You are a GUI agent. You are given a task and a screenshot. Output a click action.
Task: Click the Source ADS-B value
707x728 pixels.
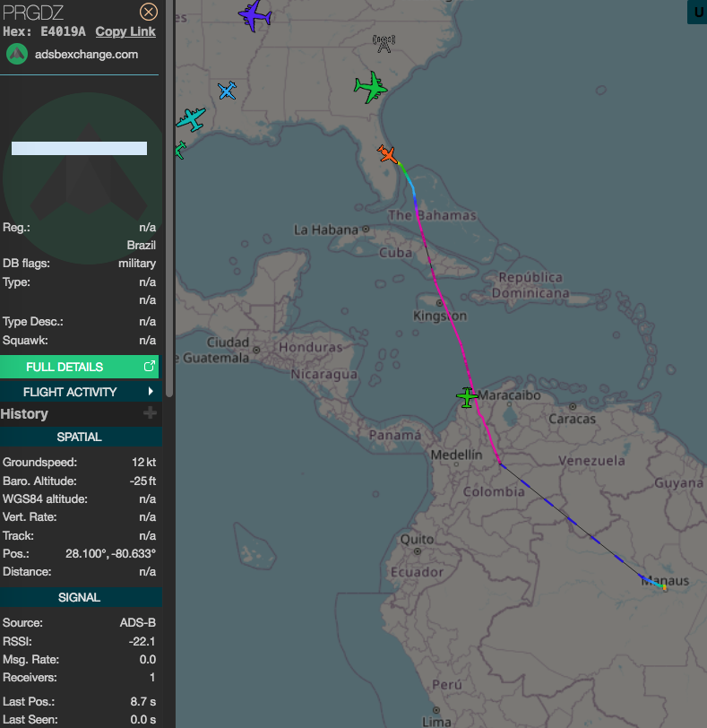pyautogui.click(x=138, y=622)
